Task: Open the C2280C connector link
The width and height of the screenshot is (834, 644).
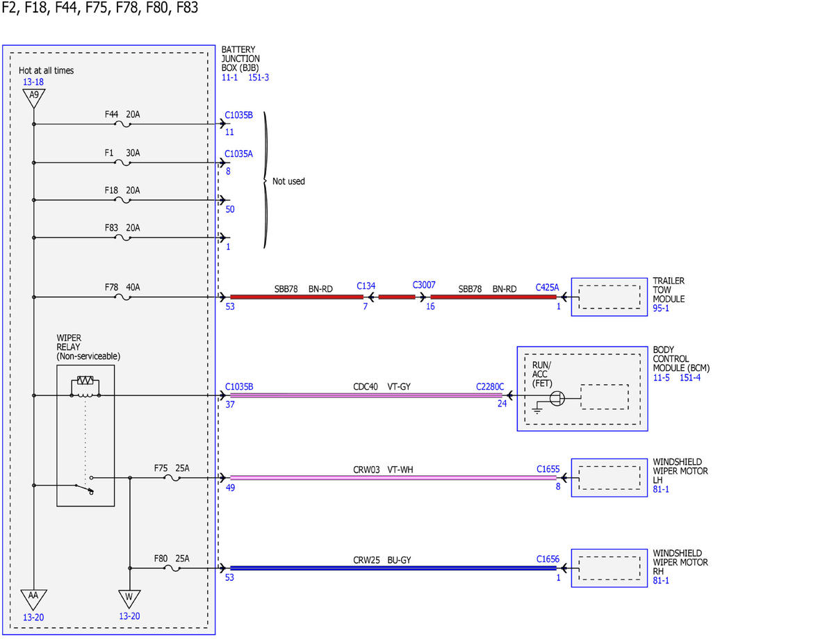Action: pyautogui.click(x=490, y=386)
